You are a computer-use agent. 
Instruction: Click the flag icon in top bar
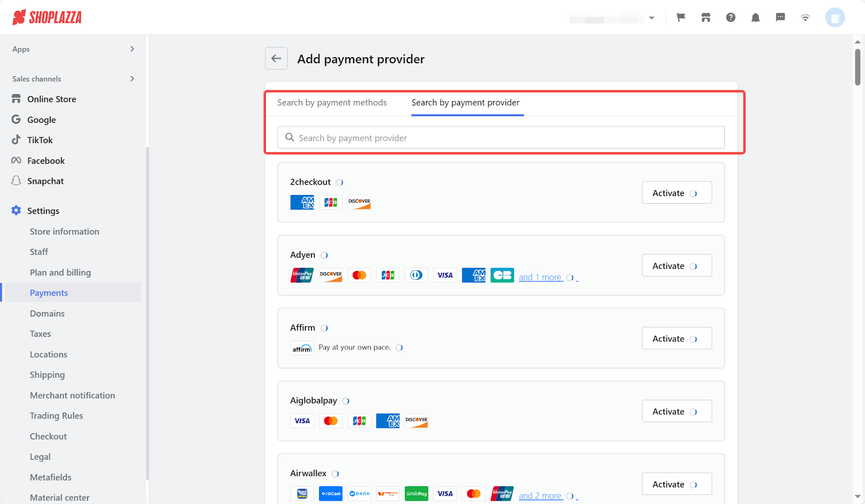[x=681, y=17]
